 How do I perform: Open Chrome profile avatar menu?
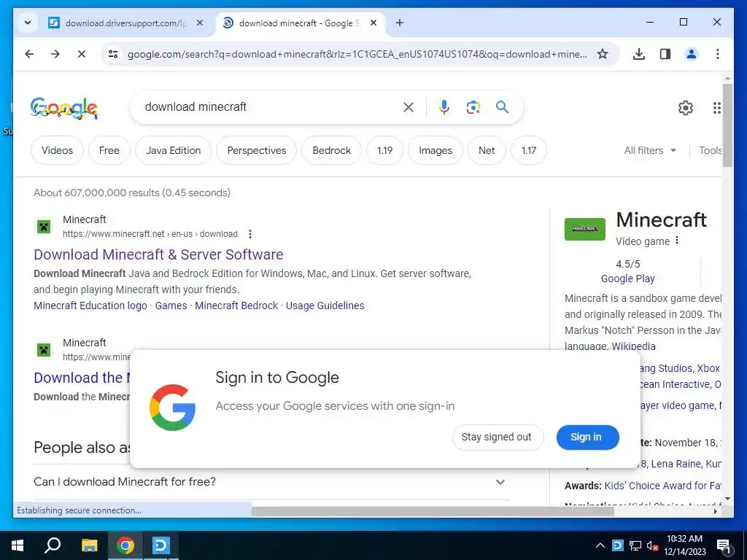coord(692,54)
